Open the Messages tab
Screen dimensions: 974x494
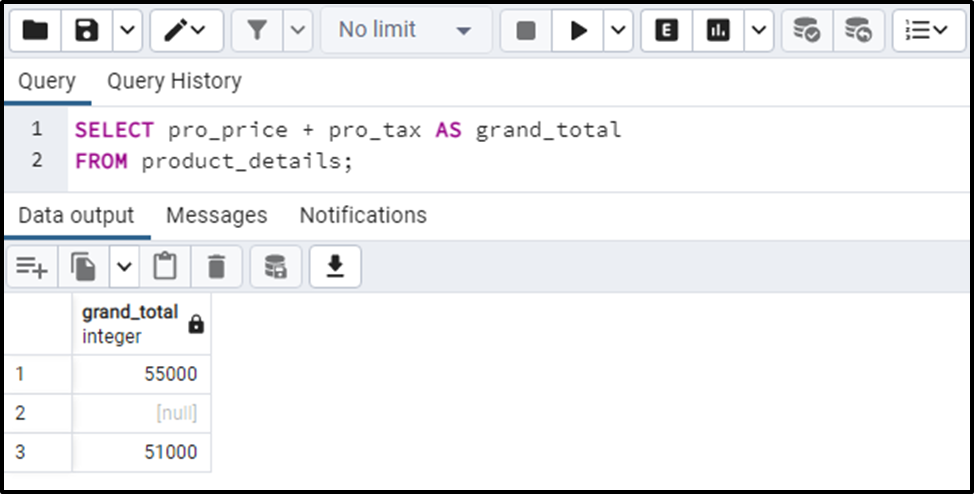pyautogui.click(x=216, y=215)
